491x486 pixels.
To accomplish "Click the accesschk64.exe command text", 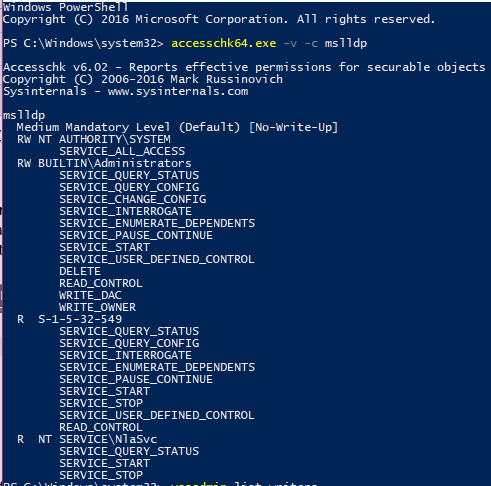I will (x=224, y=43).
